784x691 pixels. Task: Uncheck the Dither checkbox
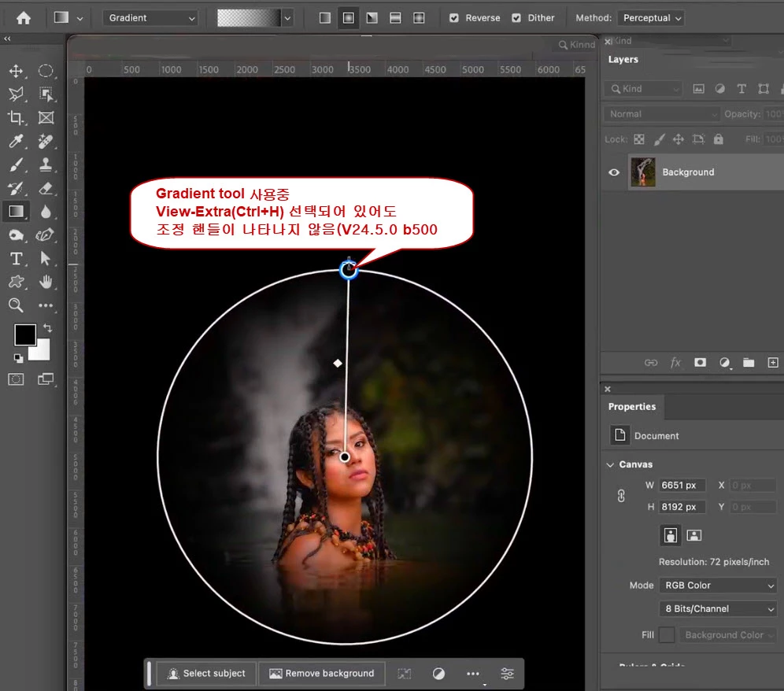(516, 18)
